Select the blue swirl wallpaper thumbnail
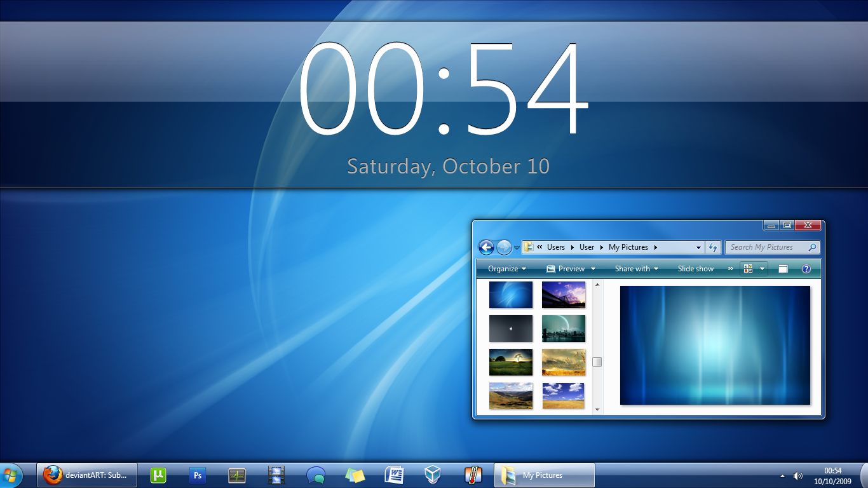 [511, 295]
